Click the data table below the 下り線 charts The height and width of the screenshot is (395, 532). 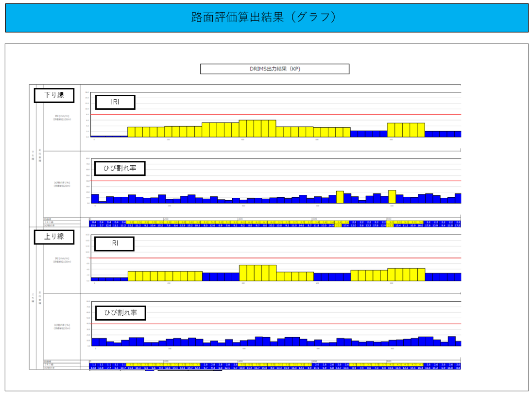pos(275,223)
